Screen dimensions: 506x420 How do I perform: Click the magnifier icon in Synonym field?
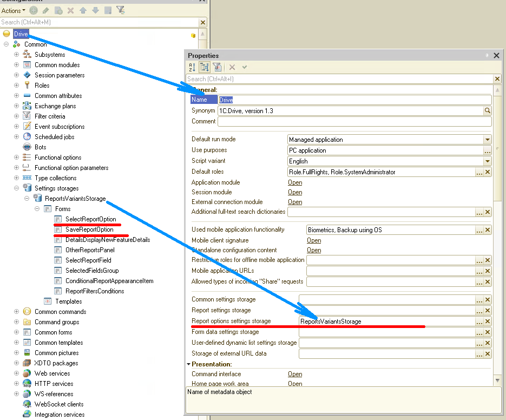click(x=487, y=110)
